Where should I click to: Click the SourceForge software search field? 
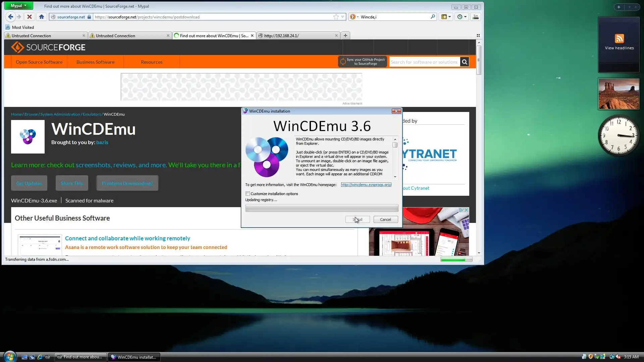(424, 62)
